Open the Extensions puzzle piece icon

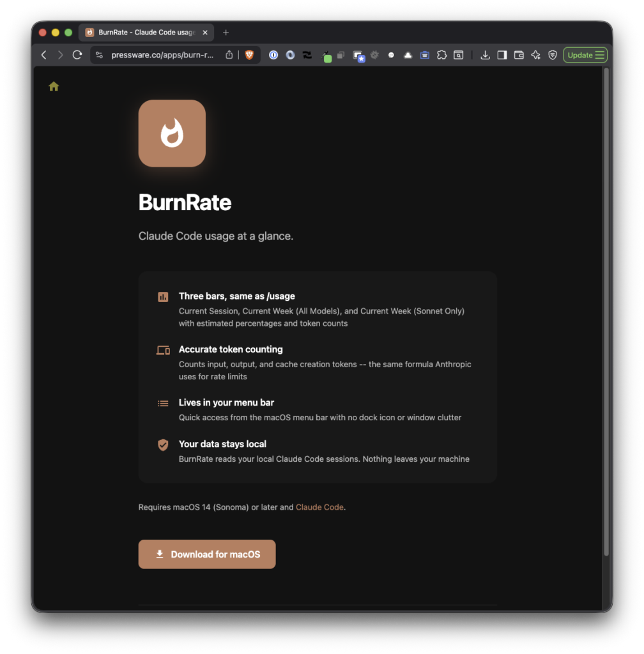[x=441, y=55]
